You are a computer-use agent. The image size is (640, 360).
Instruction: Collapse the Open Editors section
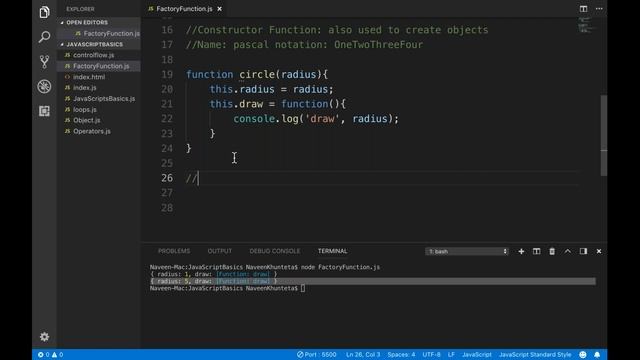pyautogui.click(x=87, y=22)
